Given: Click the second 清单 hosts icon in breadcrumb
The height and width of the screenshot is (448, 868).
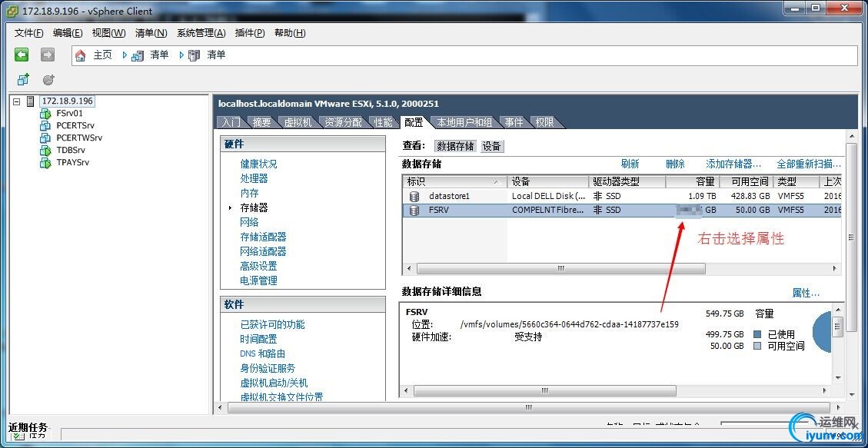Looking at the screenshot, I should [x=194, y=55].
